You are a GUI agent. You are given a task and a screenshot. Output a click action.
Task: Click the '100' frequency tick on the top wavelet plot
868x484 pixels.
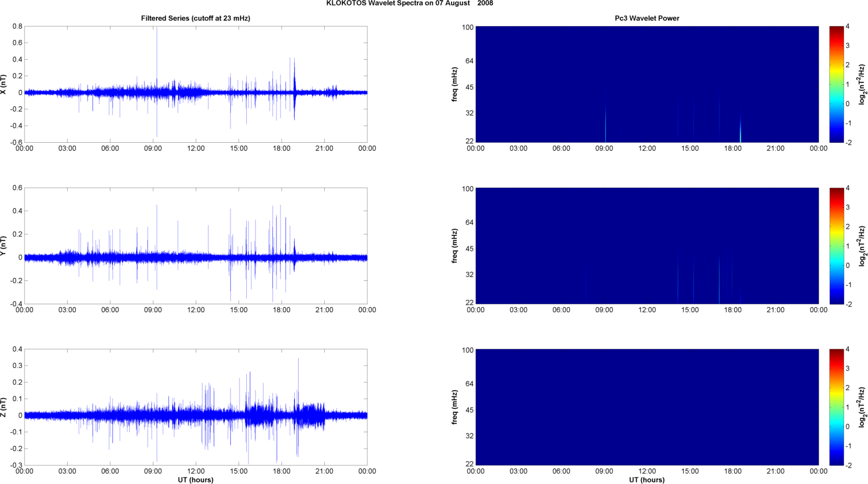(x=468, y=27)
